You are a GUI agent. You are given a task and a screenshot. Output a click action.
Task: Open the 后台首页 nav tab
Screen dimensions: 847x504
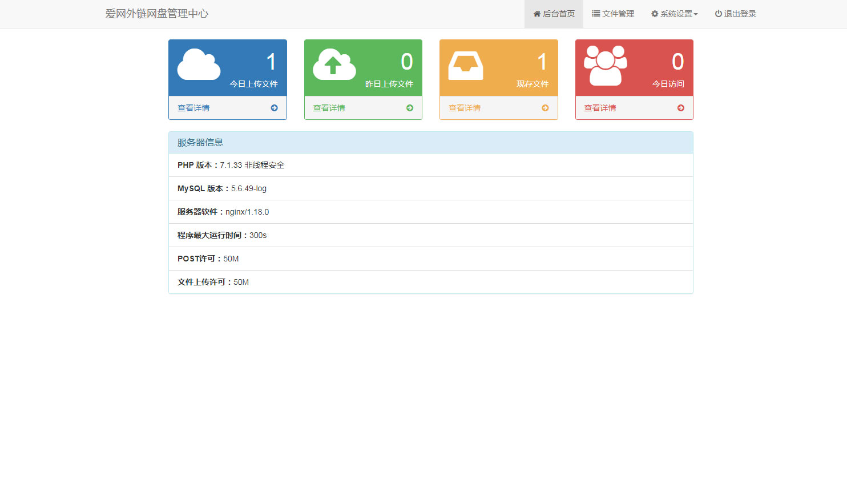pos(554,14)
